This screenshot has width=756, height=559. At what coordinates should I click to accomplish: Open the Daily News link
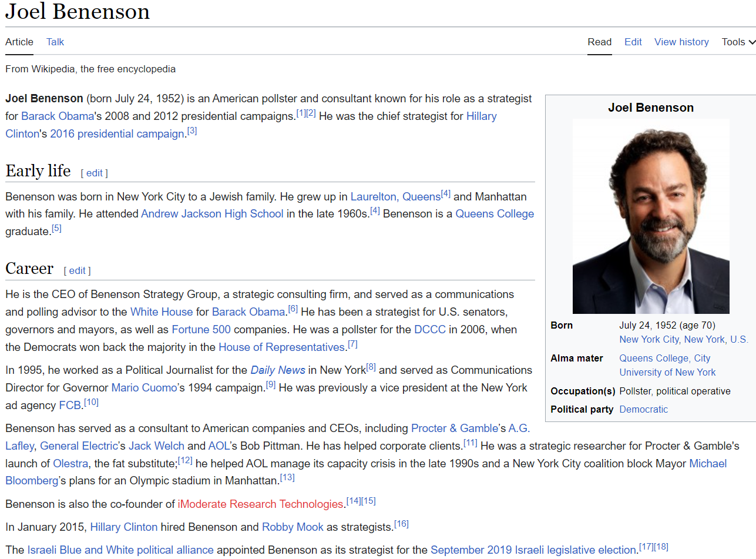click(x=278, y=370)
